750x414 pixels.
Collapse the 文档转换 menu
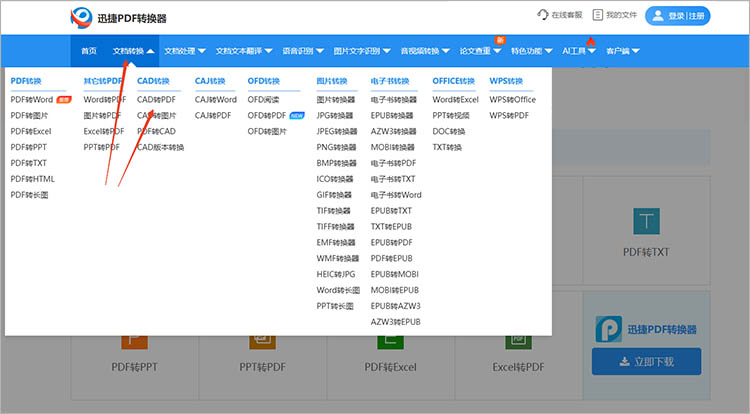coord(133,51)
